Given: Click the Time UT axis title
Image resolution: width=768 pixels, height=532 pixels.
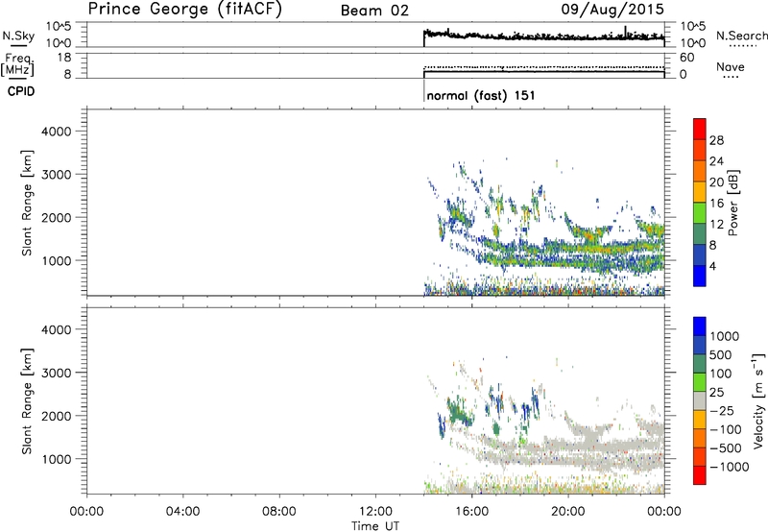Looking at the screenshot, I should point(375,526).
